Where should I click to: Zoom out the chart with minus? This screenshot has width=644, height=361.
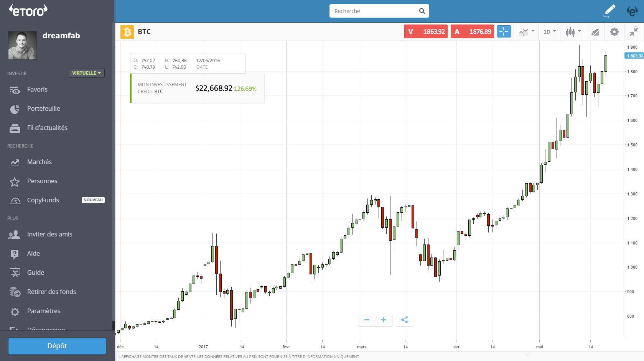pos(367,320)
